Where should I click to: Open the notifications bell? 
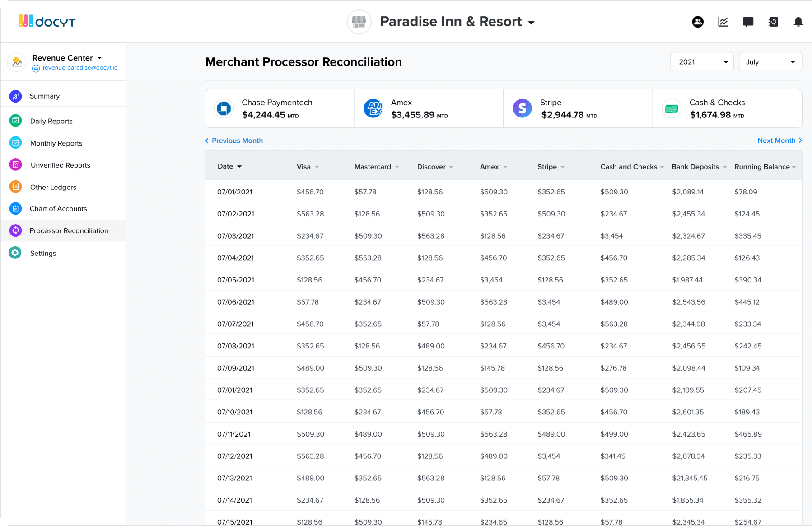coord(798,22)
